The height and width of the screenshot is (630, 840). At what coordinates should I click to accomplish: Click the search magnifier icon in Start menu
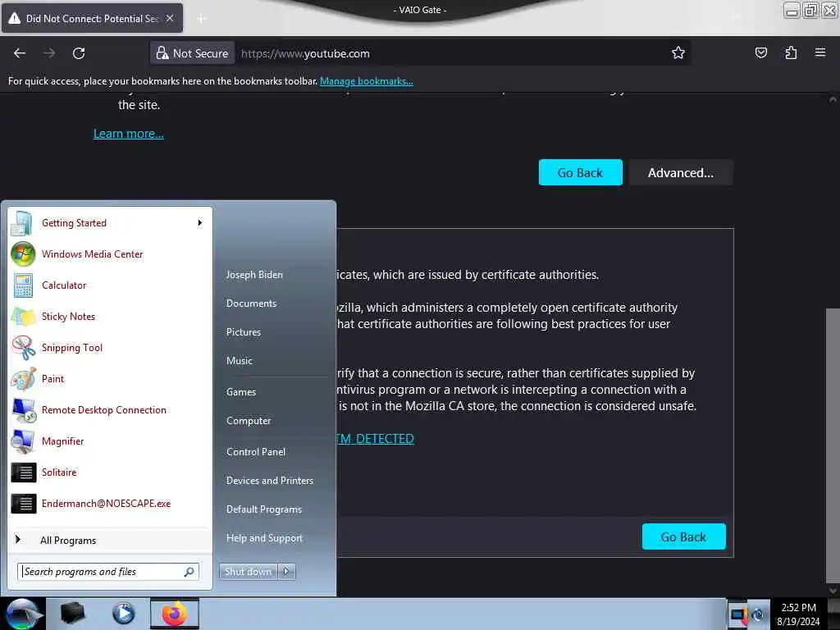(x=189, y=572)
